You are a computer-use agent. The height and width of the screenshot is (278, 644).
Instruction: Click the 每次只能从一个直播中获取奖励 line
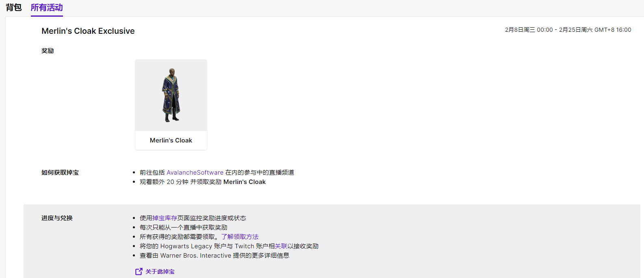click(184, 228)
